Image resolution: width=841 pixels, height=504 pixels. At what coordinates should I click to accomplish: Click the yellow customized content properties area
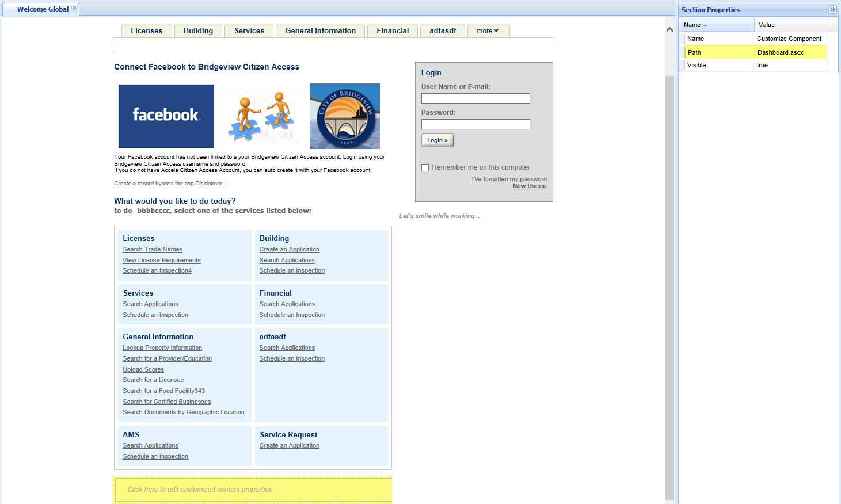[x=253, y=490]
